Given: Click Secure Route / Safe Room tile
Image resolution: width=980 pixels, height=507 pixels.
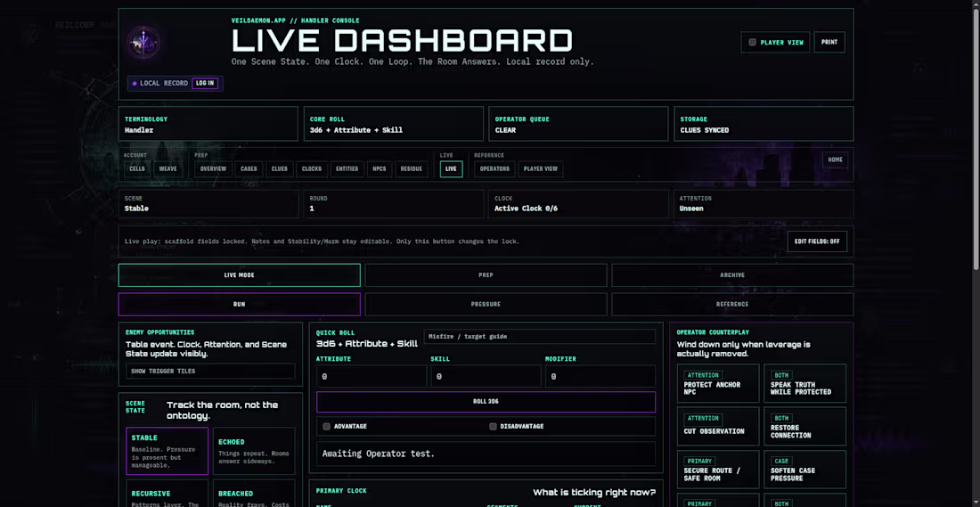Looking at the screenshot, I should [x=718, y=470].
